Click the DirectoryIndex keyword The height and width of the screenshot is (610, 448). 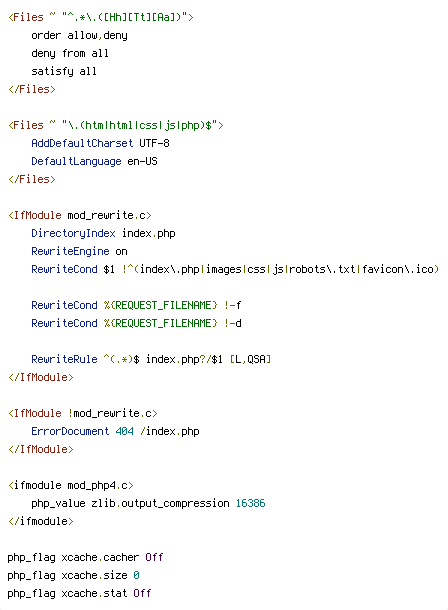pos(73,233)
